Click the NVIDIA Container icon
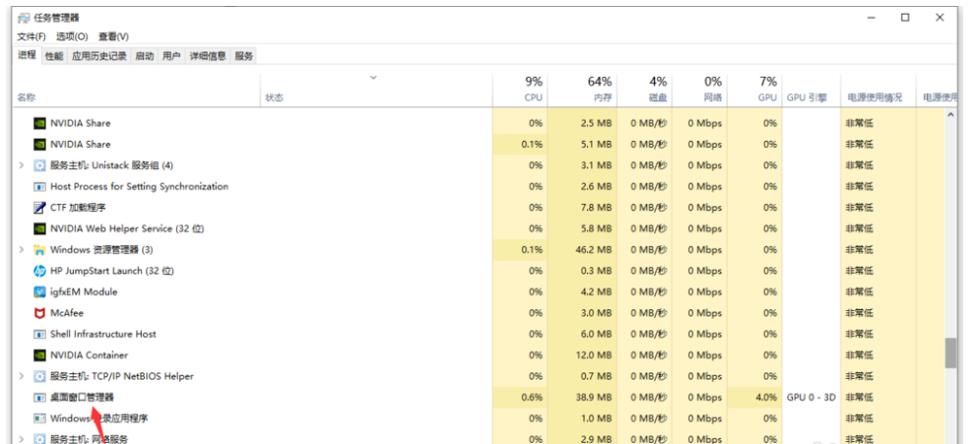 click(x=39, y=355)
